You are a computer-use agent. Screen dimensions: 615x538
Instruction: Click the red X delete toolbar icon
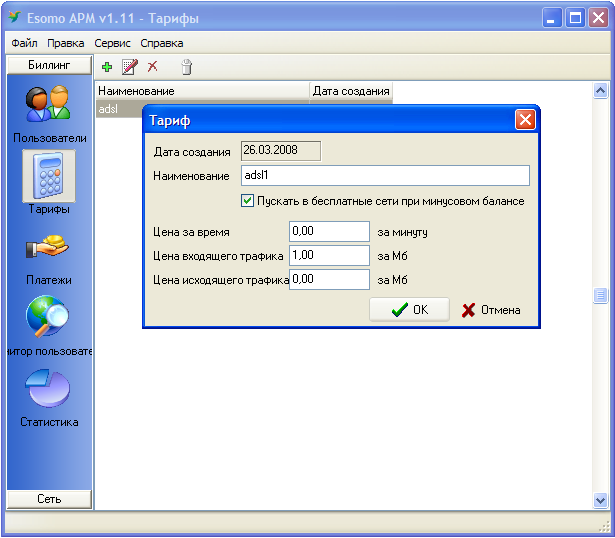(153, 66)
